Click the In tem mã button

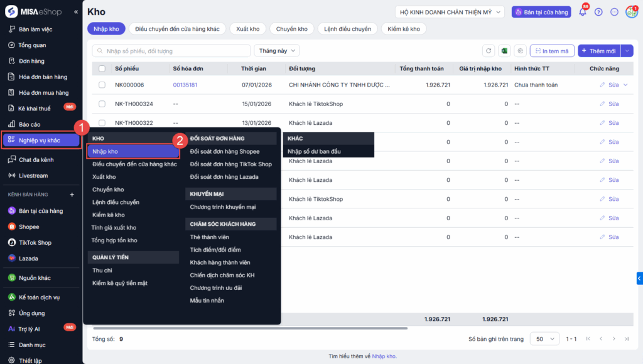(552, 51)
